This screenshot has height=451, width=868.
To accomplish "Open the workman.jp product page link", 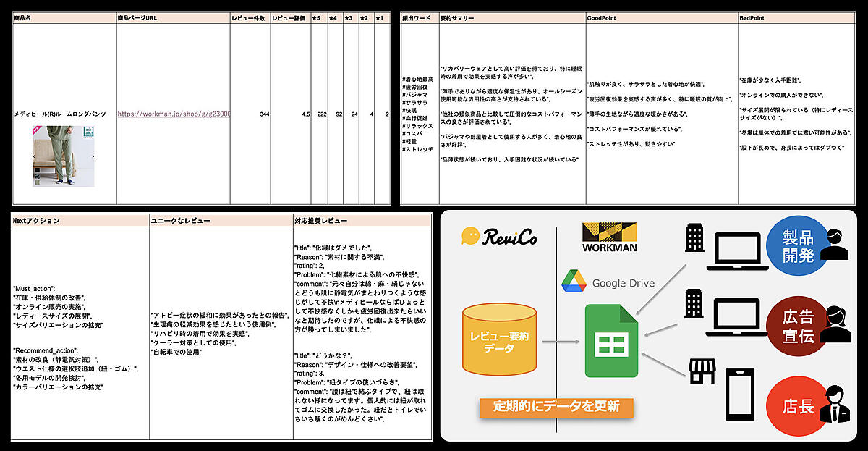I will (173, 114).
